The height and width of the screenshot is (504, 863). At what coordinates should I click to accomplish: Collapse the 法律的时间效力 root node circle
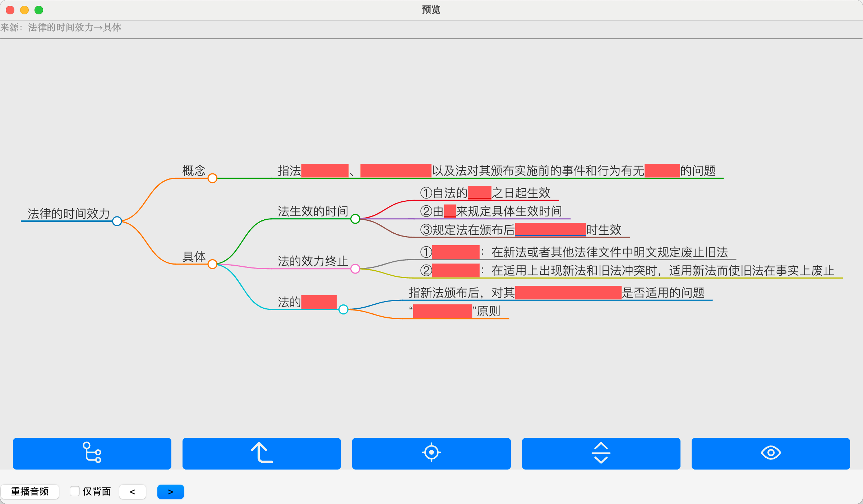pos(117,221)
